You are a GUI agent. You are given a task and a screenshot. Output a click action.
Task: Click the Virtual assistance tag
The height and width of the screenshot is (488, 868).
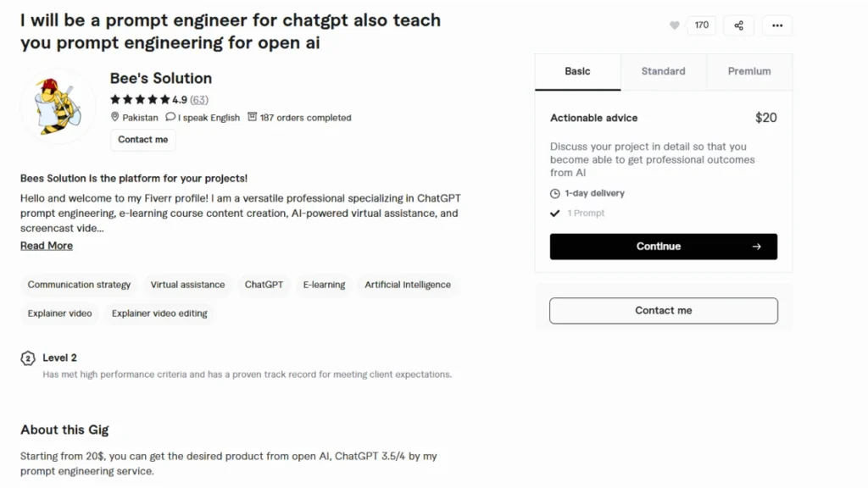187,285
